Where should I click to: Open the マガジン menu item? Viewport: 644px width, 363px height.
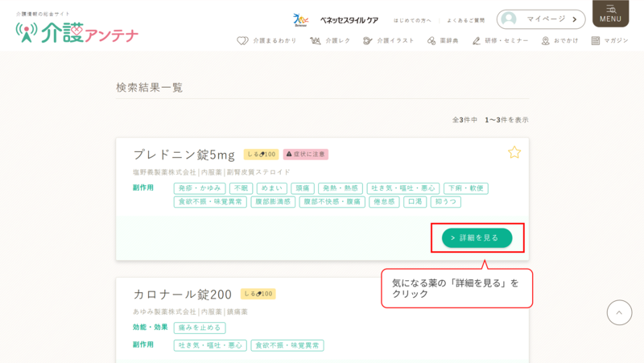tap(610, 41)
